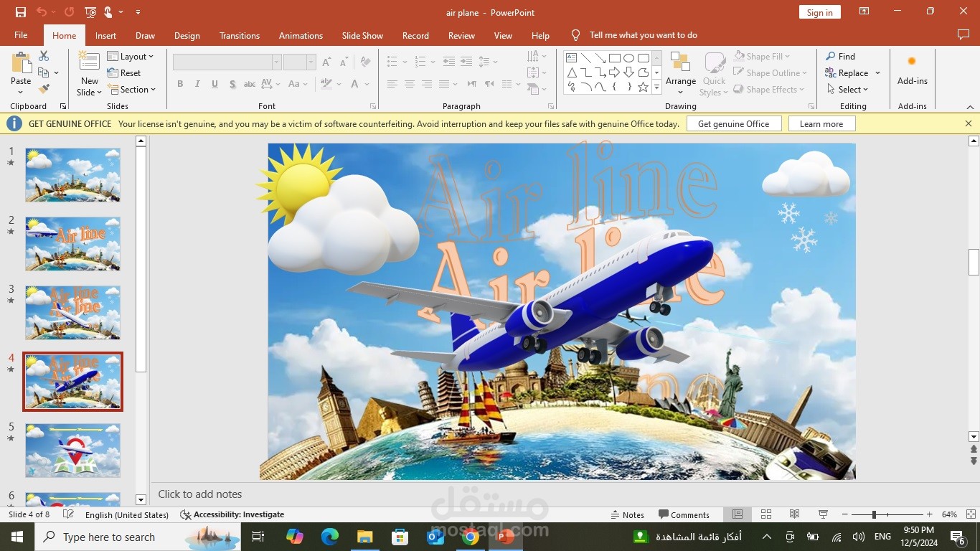
Task: Open the Animations tab
Action: pyautogui.click(x=301, y=35)
